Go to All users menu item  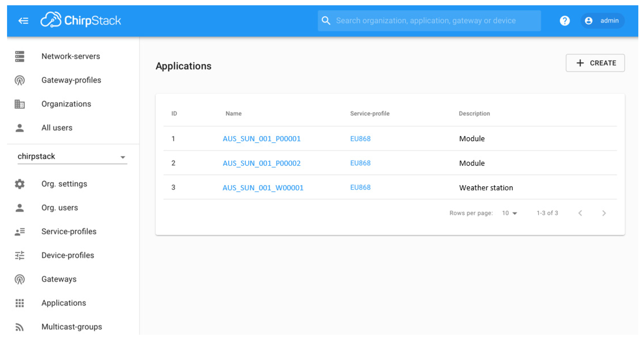click(57, 128)
